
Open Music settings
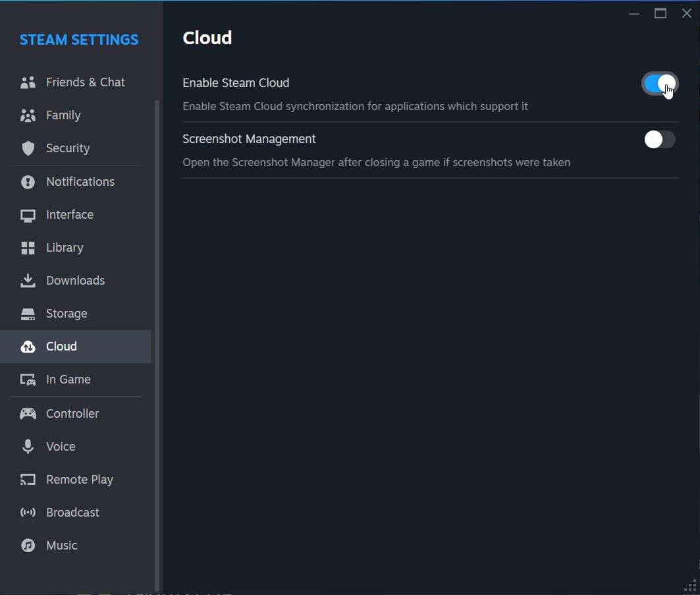pyautogui.click(x=76, y=546)
